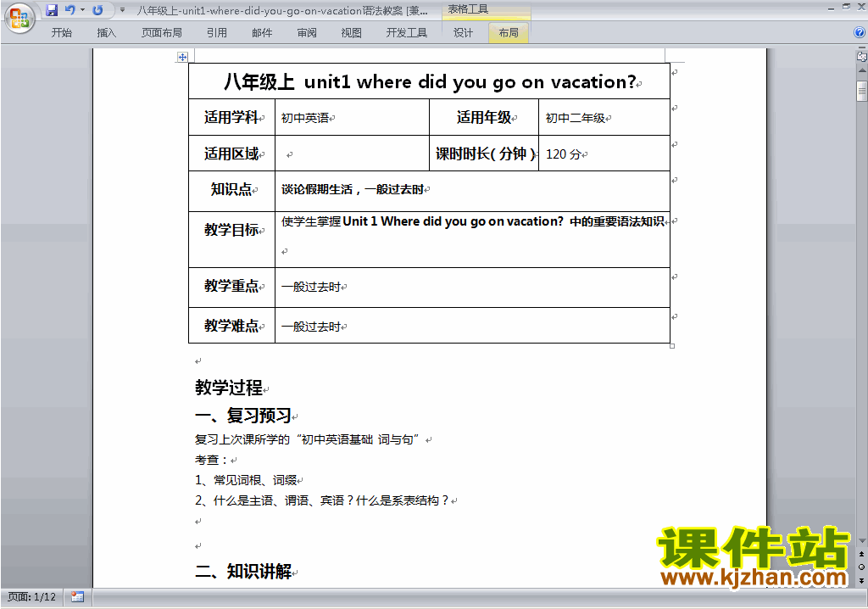Open the 审阅 ribbon tab
This screenshot has height=609, width=868.
307,33
